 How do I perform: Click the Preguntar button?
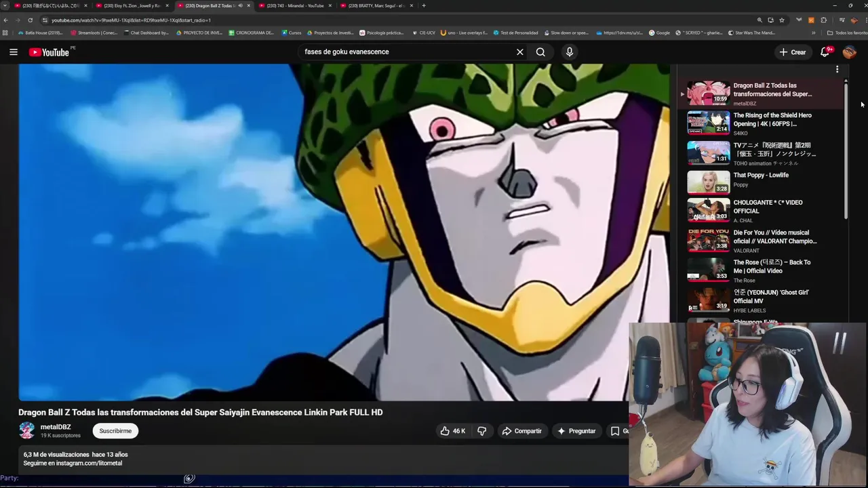point(576,431)
